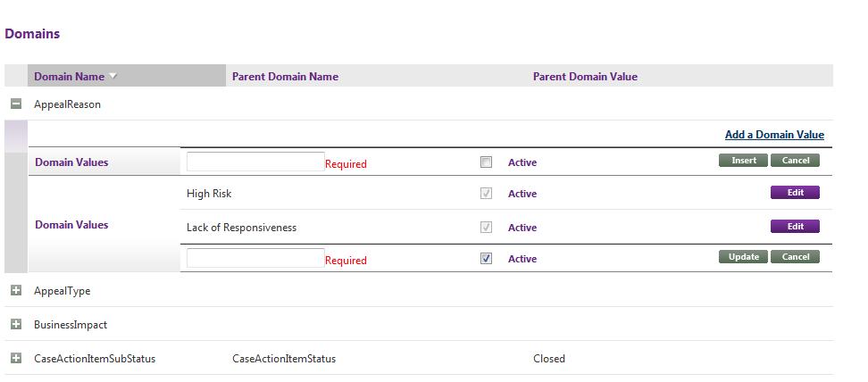Click the Add a Domain Value link
Viewport: 868px width, 382px height.
point(773,135)
